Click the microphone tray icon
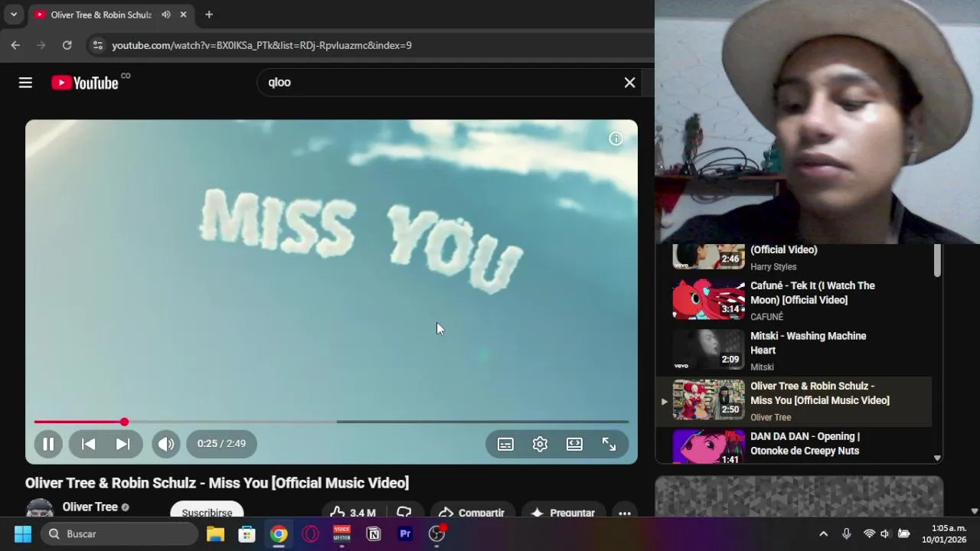The height and width of the screenshot is (551, 980). tap(846, 533)
